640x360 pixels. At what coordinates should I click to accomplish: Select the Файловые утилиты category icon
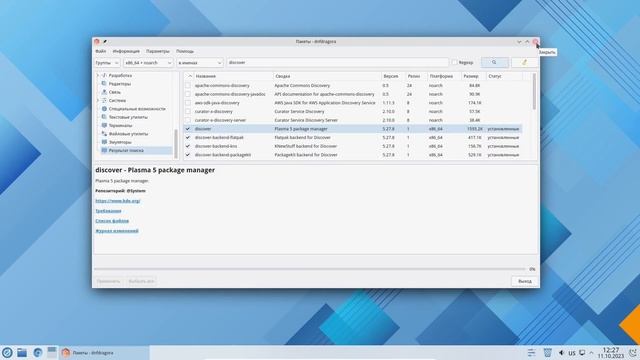(104, 134)
